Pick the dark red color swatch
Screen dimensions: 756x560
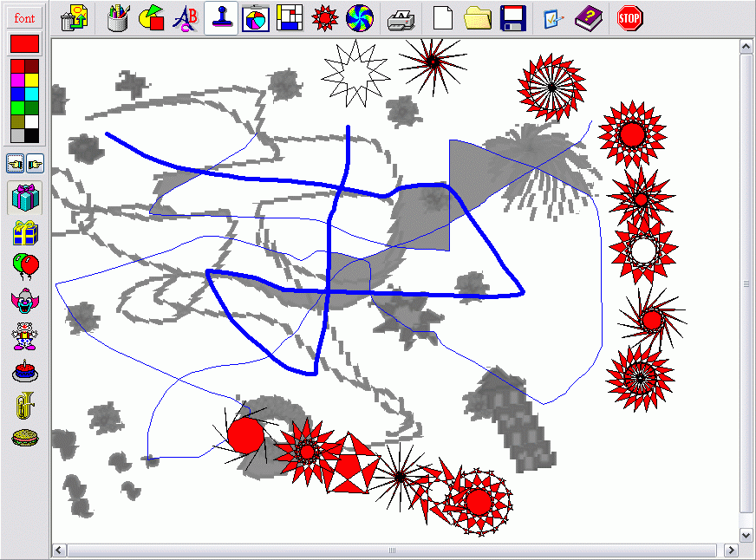pos(32,66)
